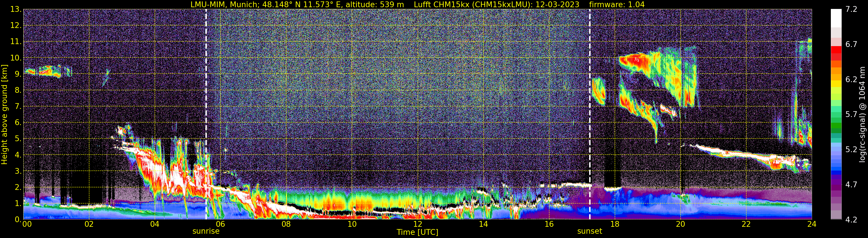Click the x-axis tick label '24'

click(x=812, y=224)
